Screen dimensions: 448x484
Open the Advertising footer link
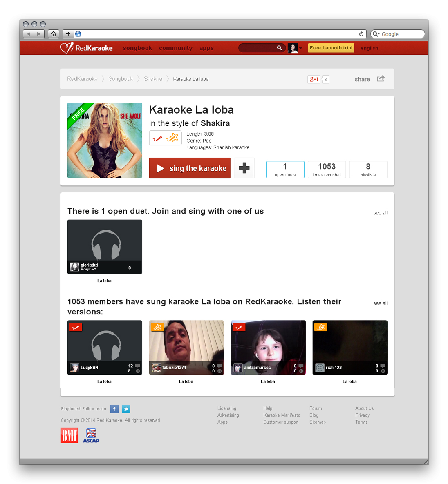(228, 415)
